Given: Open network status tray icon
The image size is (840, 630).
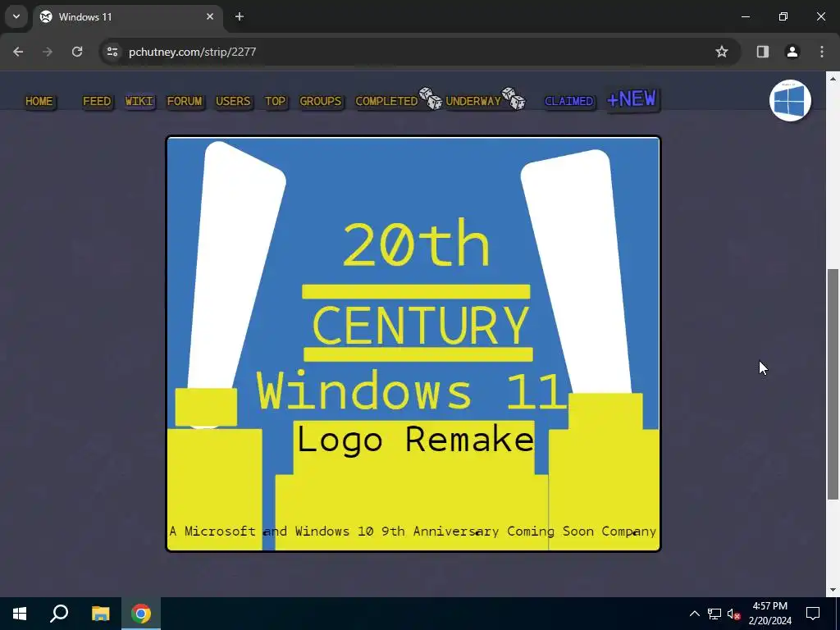Looking at the screenshot, I should click(714, 614).
